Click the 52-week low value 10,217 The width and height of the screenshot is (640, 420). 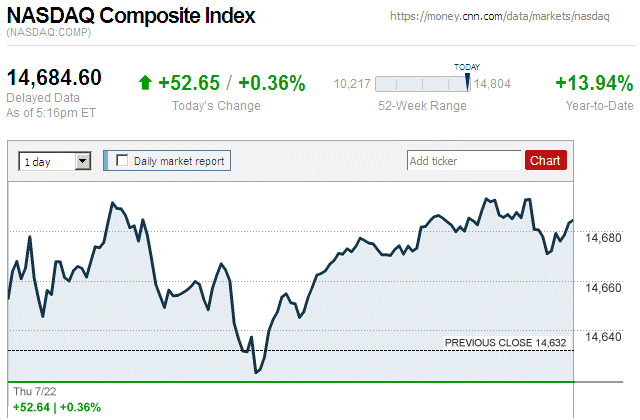coord(353,84)
